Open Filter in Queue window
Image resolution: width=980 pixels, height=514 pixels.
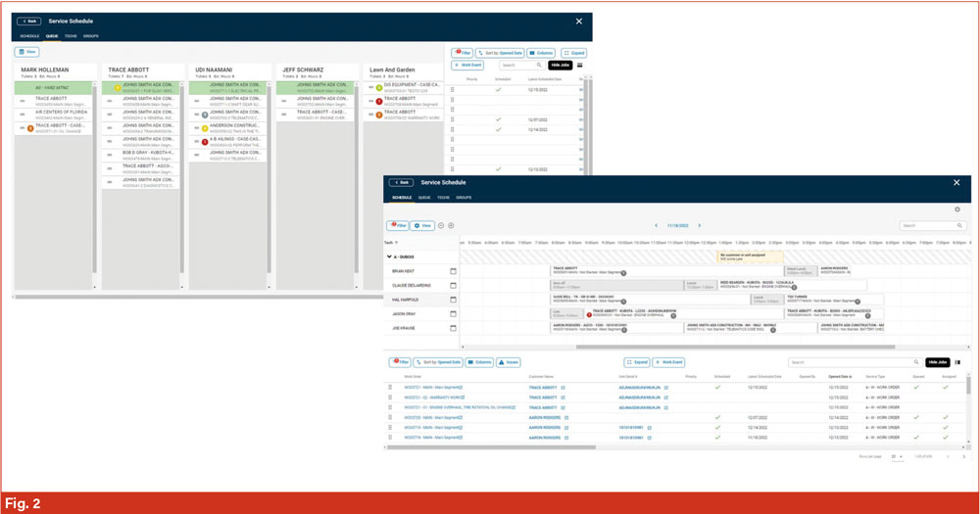click(462, 53)
